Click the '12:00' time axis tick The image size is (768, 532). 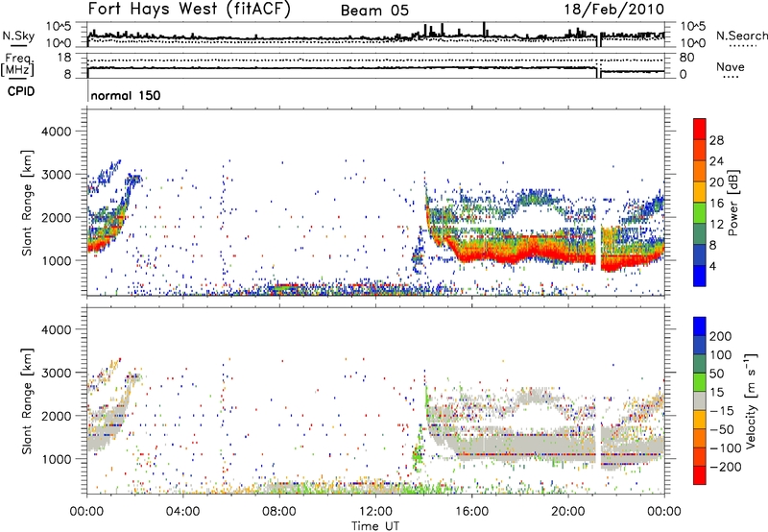[x=375, y=512]
